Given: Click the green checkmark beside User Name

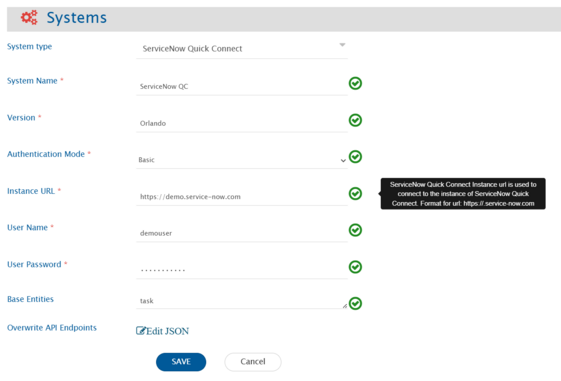Looking at the screenshot, I should 355,230.
